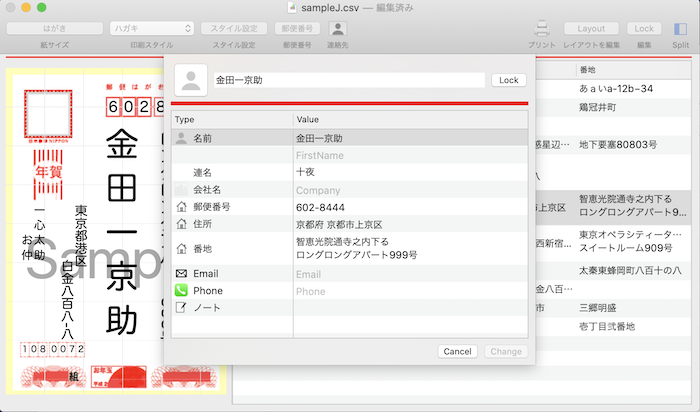Click the スタイル設定 toolbar button
700x412 pixels.
coord(234,29)
